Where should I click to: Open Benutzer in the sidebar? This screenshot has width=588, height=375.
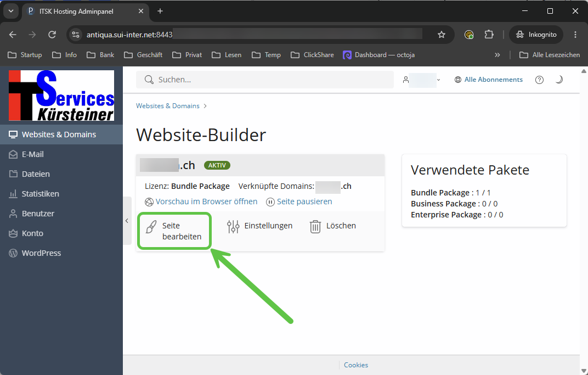(x=61, y=213)
